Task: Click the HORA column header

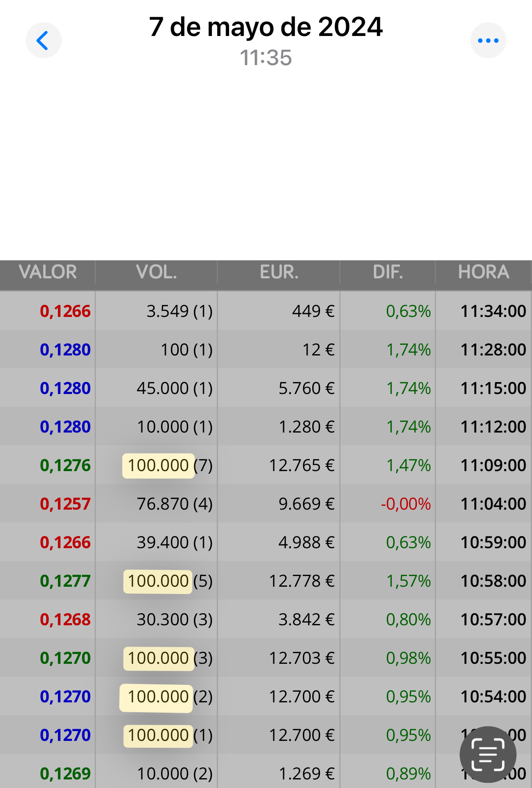Action: 484,272
